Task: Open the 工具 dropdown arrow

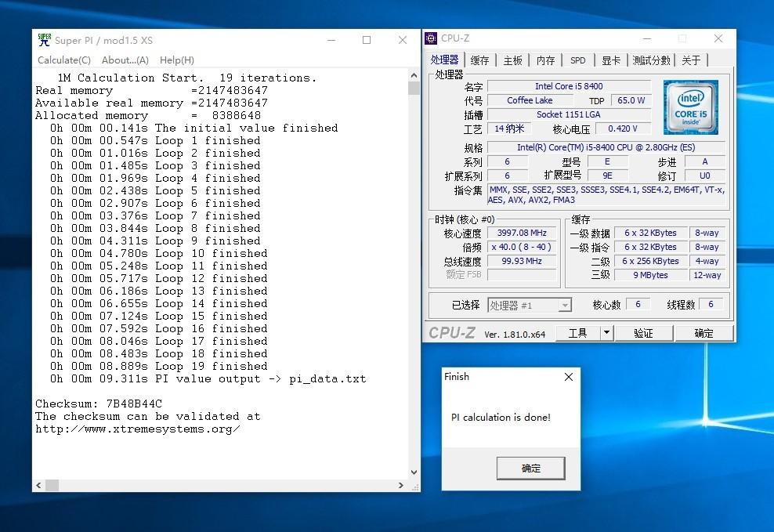Action: 606,333
